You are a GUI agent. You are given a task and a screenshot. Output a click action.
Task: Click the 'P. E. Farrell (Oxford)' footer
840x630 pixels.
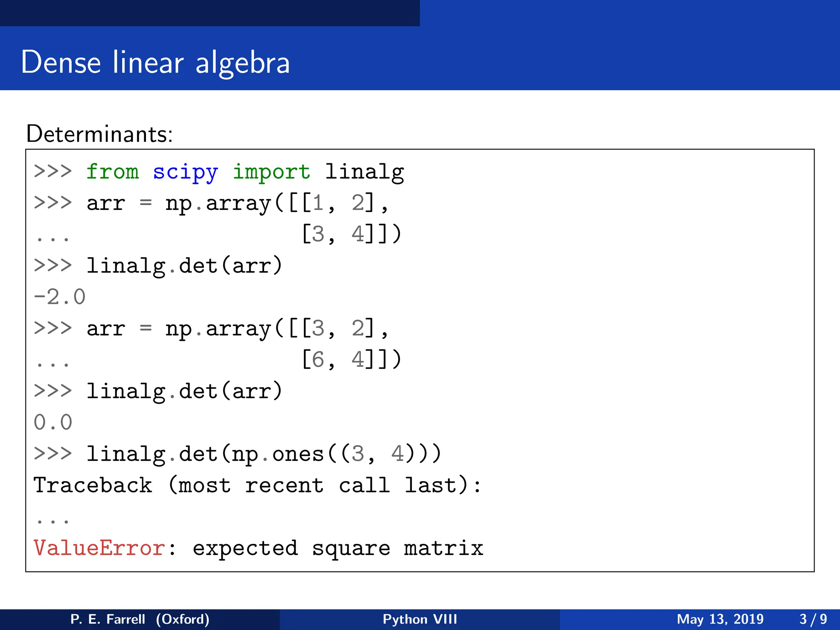[x=140, y=619]
